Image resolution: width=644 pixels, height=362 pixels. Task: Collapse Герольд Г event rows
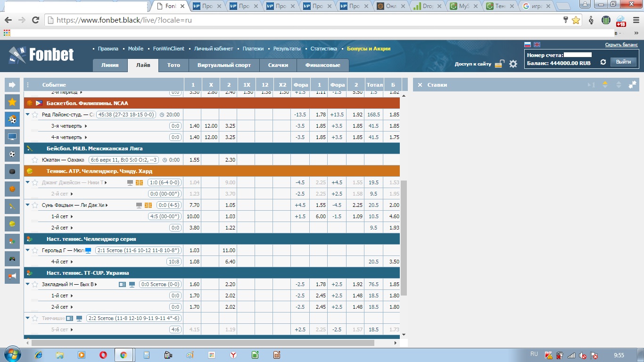pyautogui.click(x=28, y=250)
